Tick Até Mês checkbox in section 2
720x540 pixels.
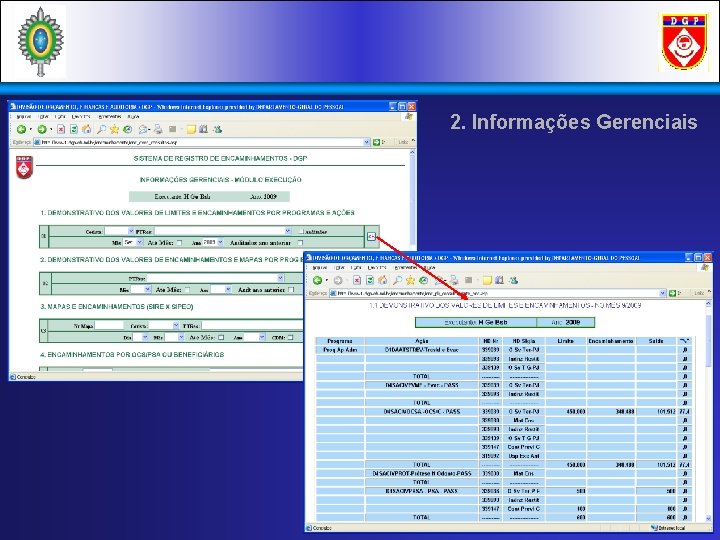coord(187,290)
